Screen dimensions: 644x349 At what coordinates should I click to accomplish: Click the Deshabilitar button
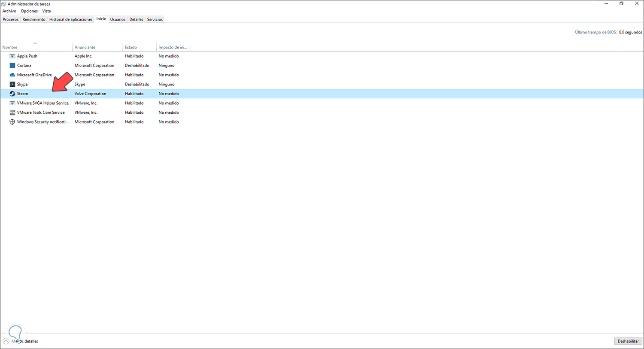point(628,341)
